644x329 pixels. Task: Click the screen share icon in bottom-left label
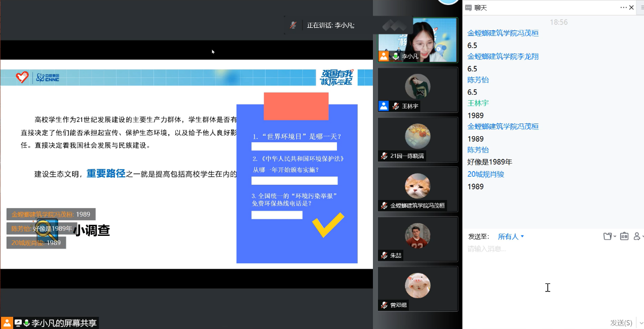[x=18, y=323]
